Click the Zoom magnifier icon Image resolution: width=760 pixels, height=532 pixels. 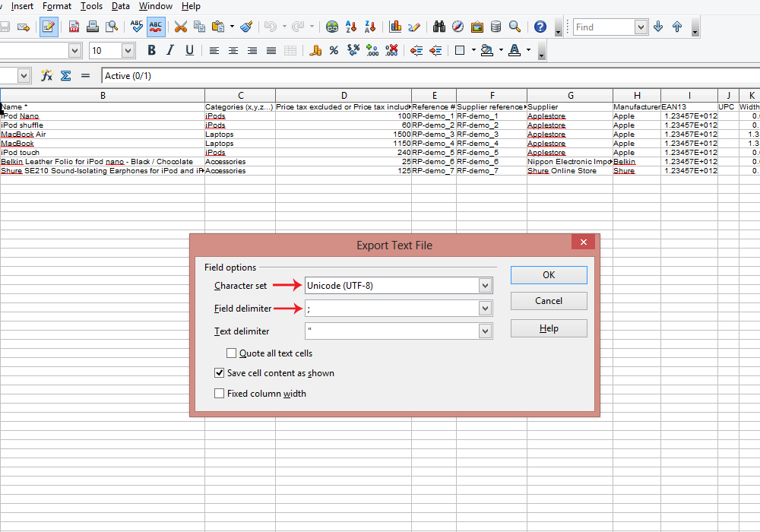tap(515, 27)
